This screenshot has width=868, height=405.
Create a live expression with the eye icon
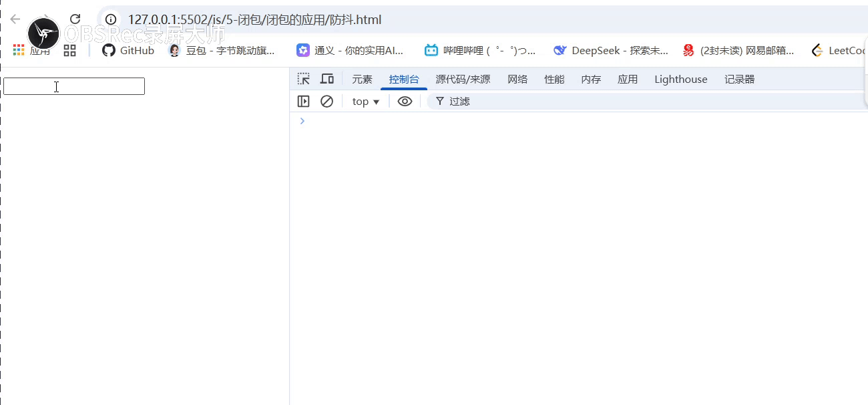[405, 101]
